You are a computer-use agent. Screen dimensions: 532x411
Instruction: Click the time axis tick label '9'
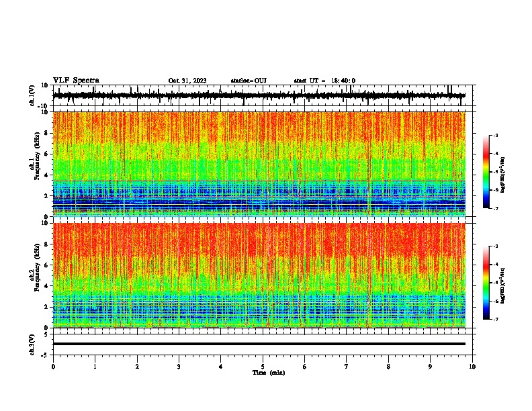tap(430, 367)
